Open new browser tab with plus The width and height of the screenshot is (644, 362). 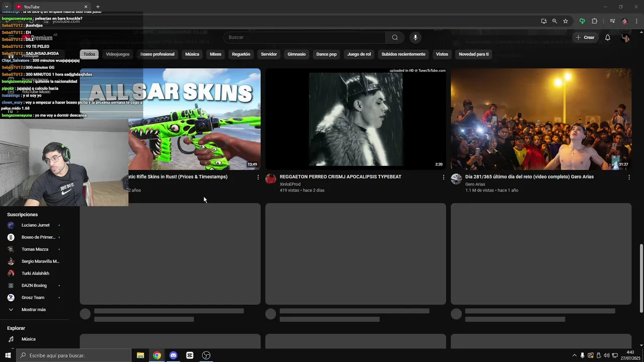coord(98,7)
